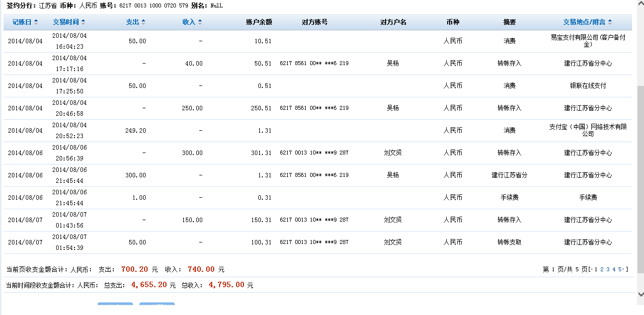Click the right partially hidden blue button
Viewport: 644px width, 315px height.
157,304
